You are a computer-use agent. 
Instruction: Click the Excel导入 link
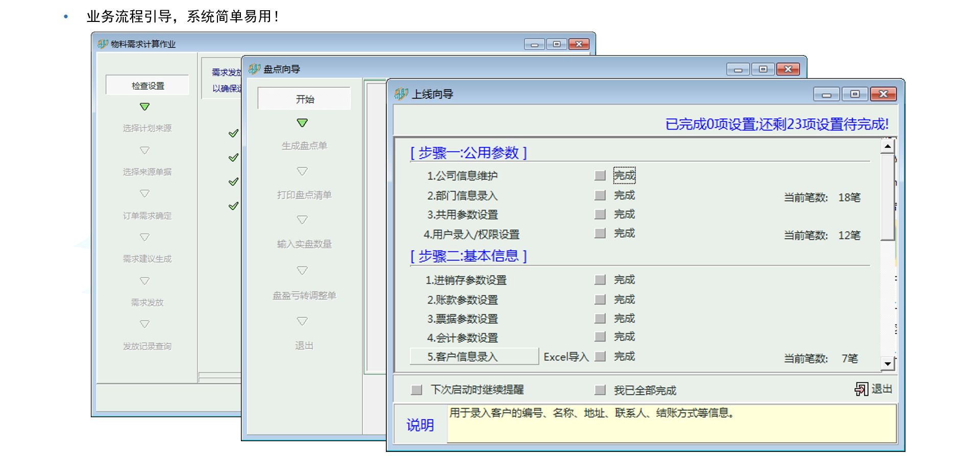[x=566, y=357]
